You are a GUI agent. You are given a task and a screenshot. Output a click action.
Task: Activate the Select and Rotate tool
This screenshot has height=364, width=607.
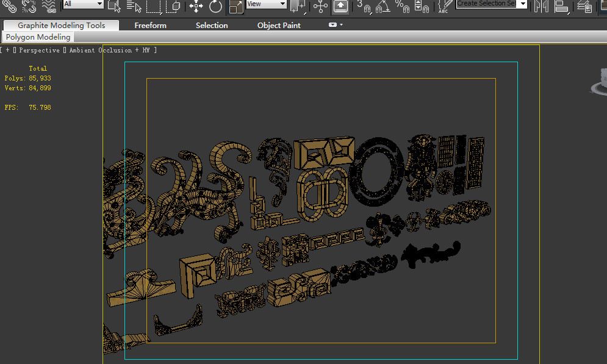pos(215,6)
